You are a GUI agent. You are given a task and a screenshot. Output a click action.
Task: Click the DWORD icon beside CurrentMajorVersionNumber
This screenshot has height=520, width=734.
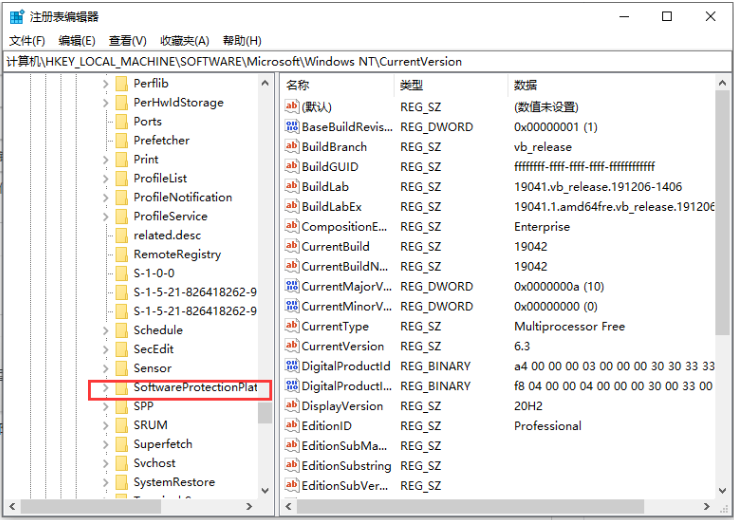(292, 287)
